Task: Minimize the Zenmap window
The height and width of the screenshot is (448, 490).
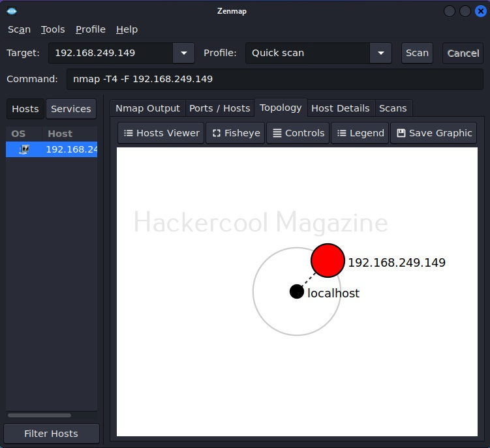Action: coord(450,12)
